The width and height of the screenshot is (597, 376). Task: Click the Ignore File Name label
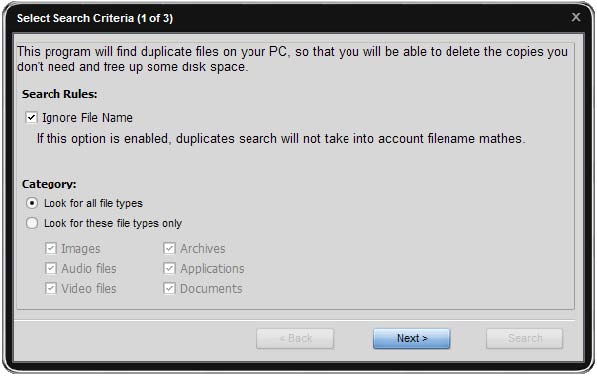pyautogui.click(x=87, y=118)
